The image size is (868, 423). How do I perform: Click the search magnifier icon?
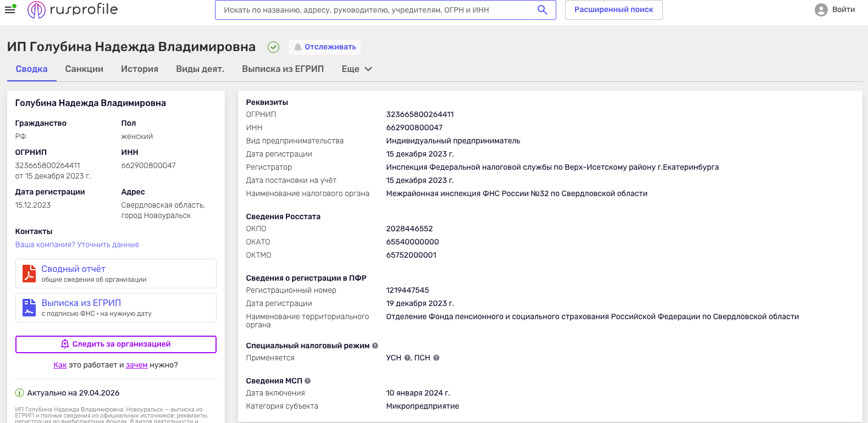[542, 10]
